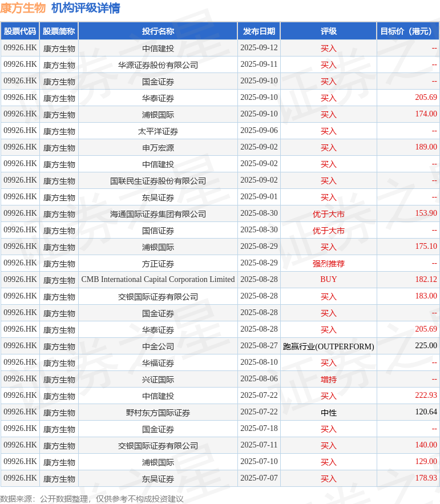Click the 评级 column header
This screenshot has width=440, height=504.
coord(329,31)
